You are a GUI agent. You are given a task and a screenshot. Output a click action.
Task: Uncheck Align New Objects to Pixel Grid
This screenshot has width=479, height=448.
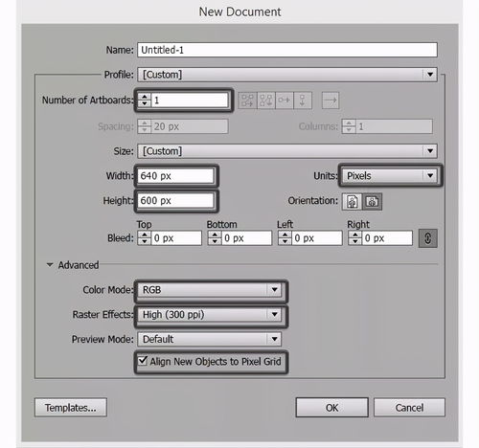[143, 361]
